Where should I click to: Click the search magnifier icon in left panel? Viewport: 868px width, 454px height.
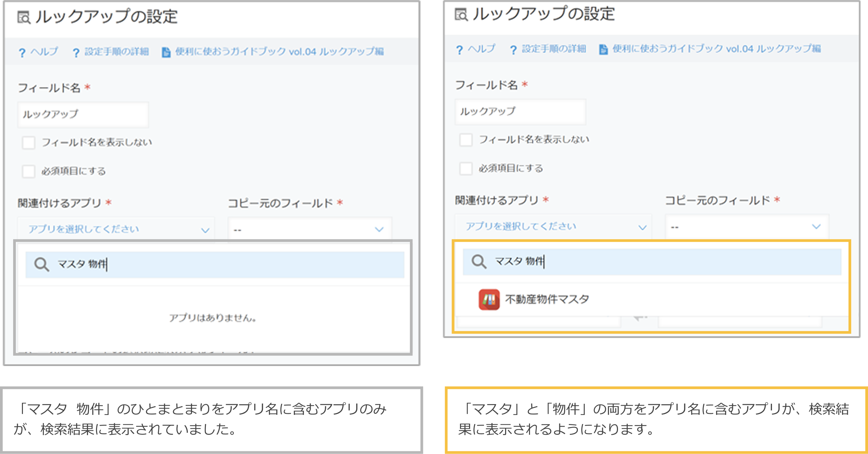pyautogui.click(x=42, y=265)
